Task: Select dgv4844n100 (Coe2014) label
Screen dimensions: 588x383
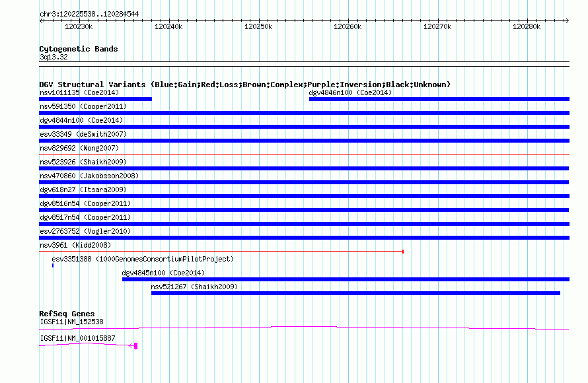Action: (x=81, y=120)
